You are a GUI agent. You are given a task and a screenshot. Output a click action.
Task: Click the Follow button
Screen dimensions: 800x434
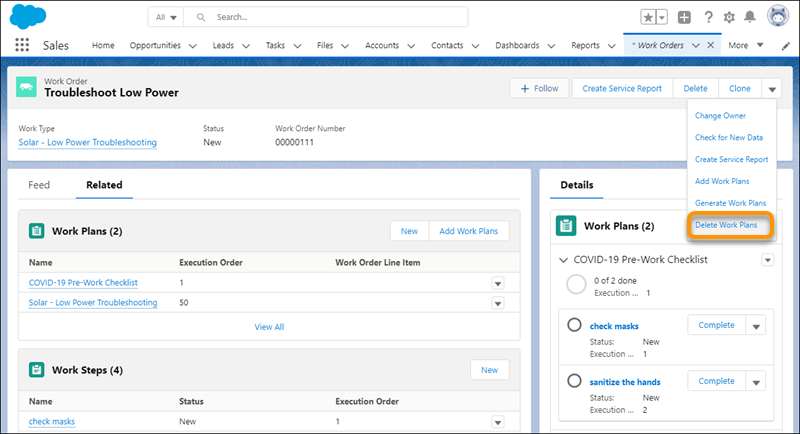539,88
